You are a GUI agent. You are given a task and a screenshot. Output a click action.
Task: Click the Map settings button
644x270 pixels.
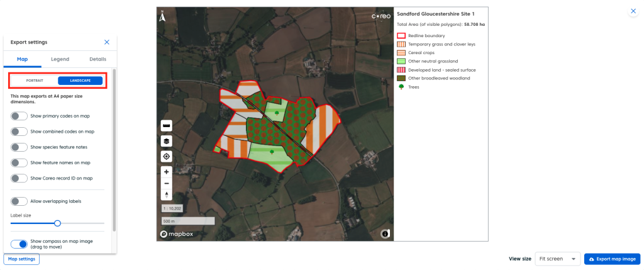21,259
